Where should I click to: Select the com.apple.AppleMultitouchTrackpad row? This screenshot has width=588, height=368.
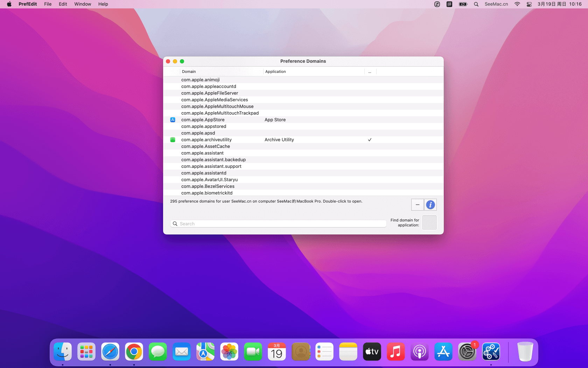click(303, 113)
